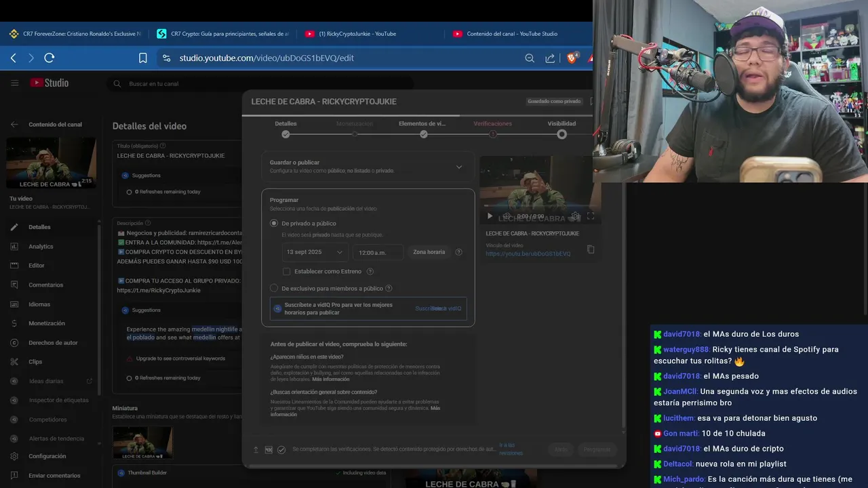Open the YouTube Studio hamburger menu

(x=14, y=83)
